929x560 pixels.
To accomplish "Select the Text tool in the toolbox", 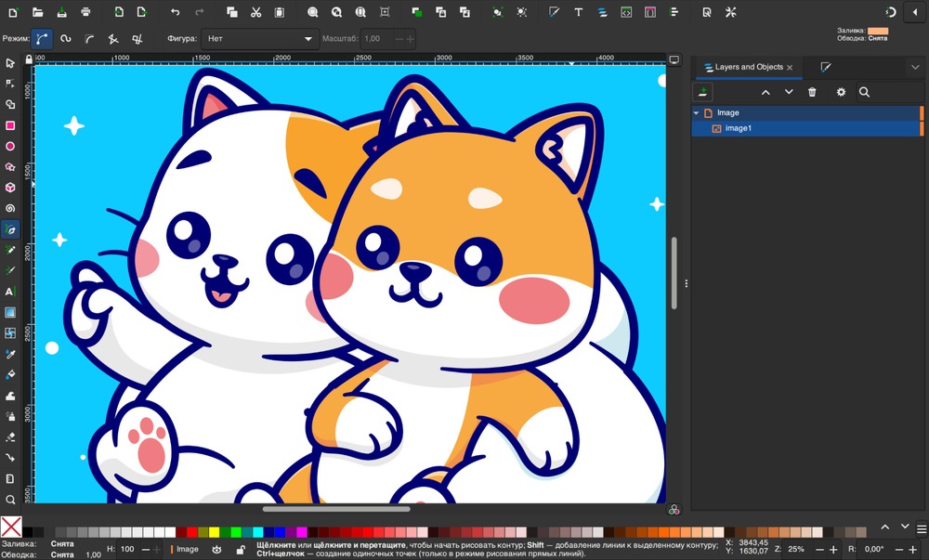I will coord(11,293).
